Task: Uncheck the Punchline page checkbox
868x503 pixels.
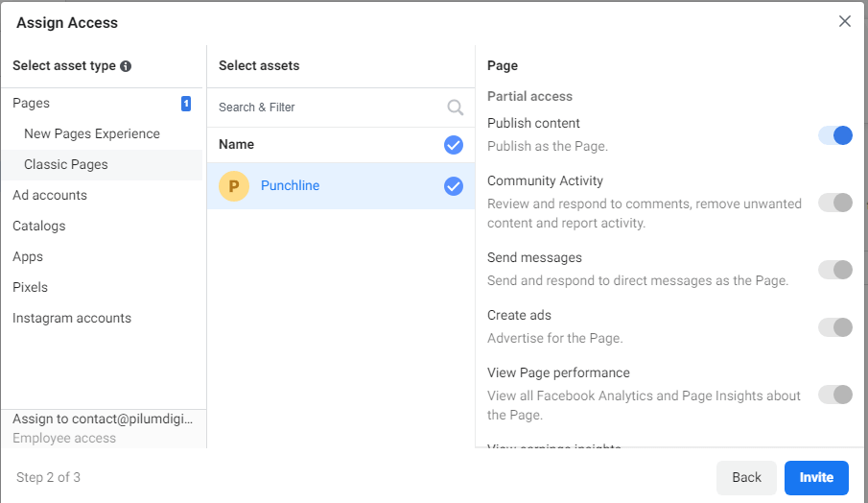Action: click(454, 186)
